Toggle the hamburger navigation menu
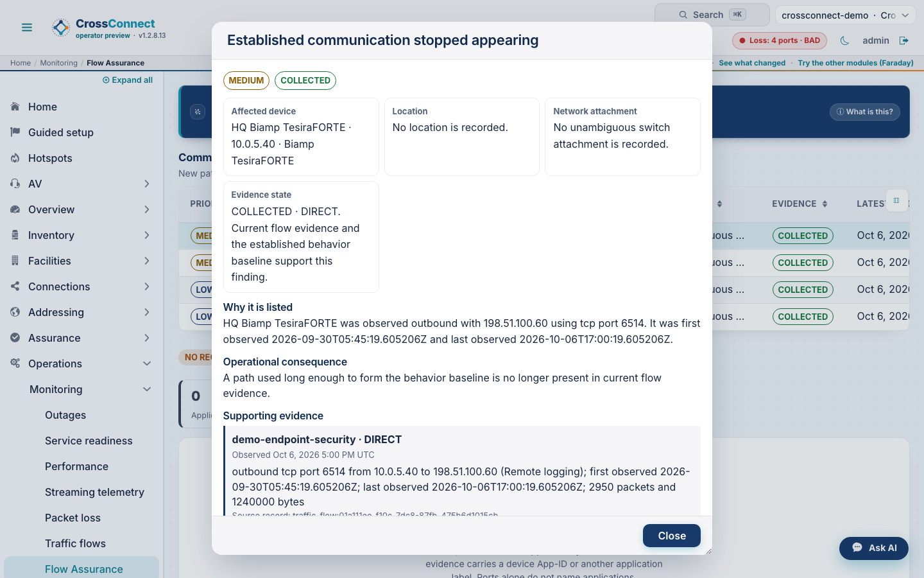This screenshot has height=578, width=924. tap(27, 28)
